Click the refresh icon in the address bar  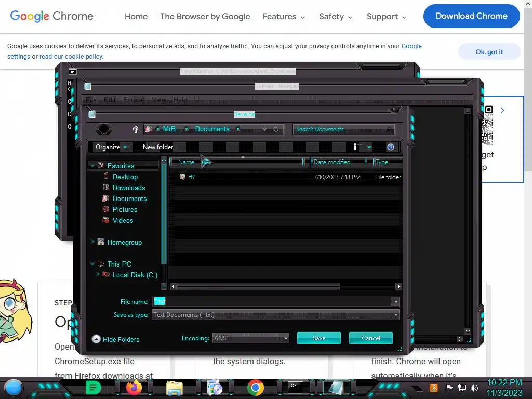[276, 129]
